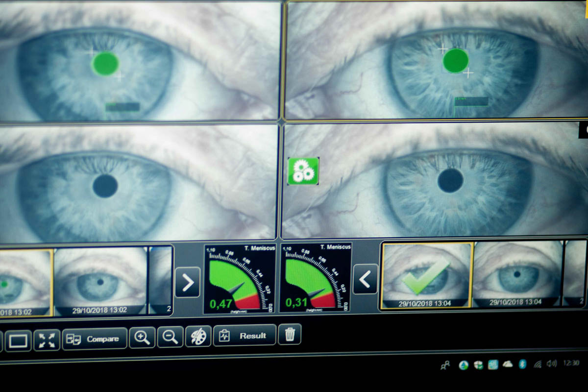
Task: Open the color palette tool
Action: point(198,337)
